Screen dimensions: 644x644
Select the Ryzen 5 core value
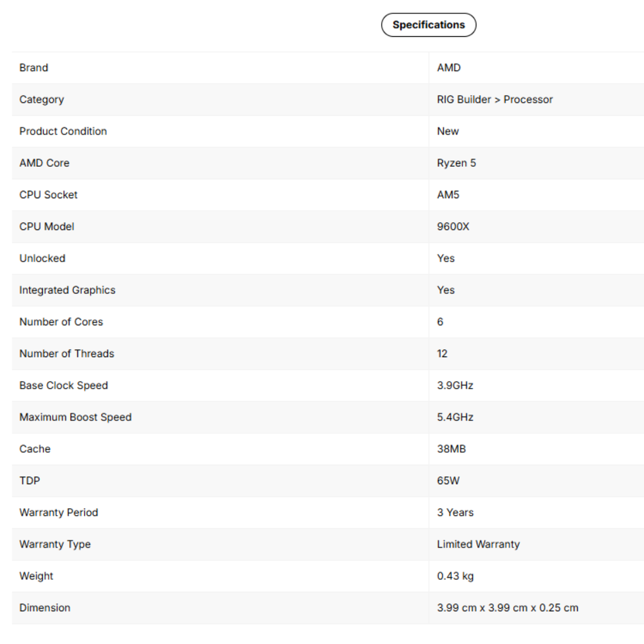457,163
